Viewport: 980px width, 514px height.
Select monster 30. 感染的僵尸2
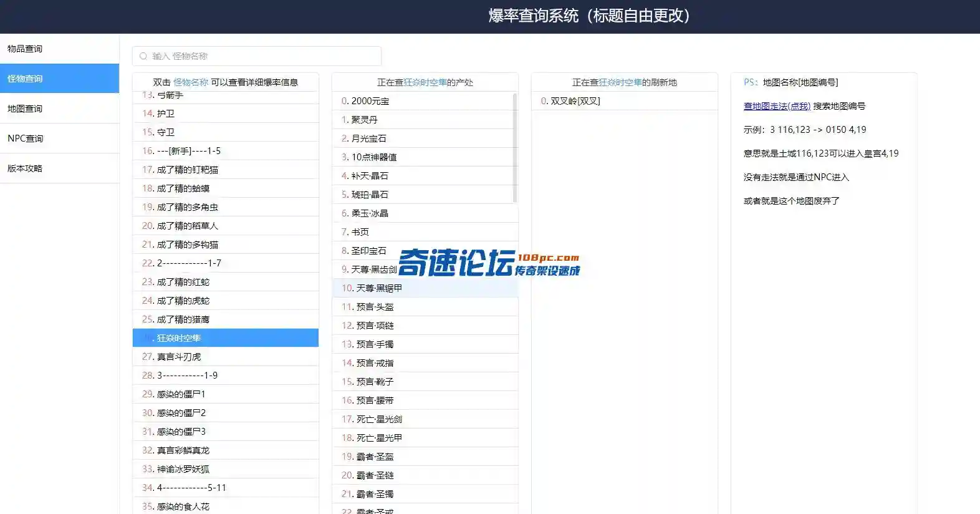tap(226, 413)
